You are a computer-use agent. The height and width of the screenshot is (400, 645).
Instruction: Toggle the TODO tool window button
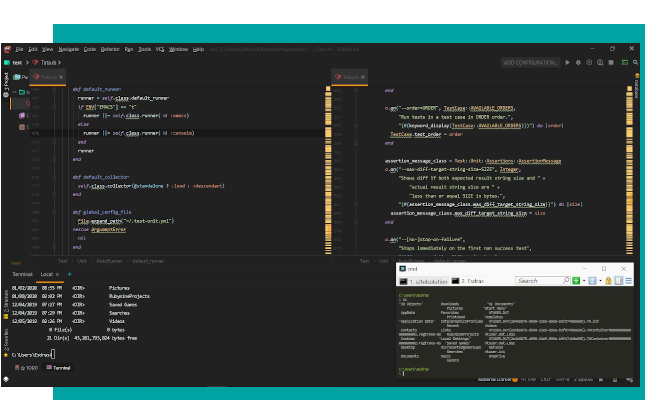click(x=26, y=368)
